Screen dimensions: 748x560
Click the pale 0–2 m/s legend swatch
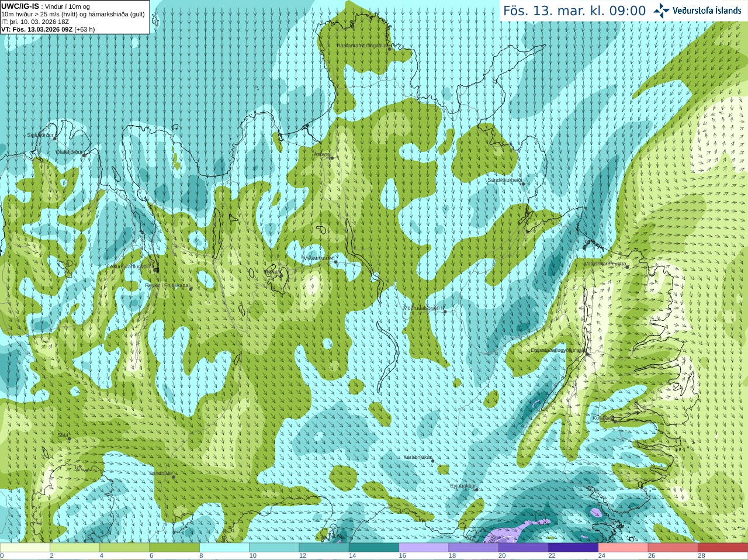coord(25,548)
